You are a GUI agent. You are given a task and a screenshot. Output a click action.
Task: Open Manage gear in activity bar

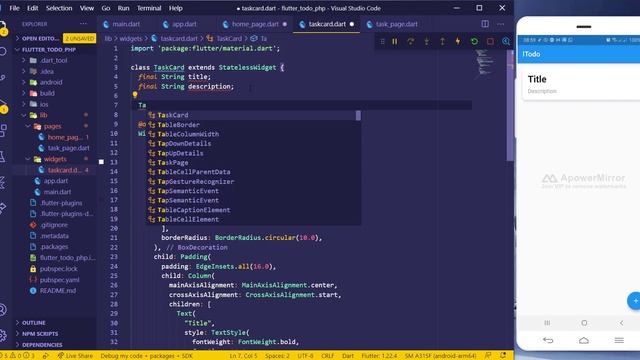(3, 336)
